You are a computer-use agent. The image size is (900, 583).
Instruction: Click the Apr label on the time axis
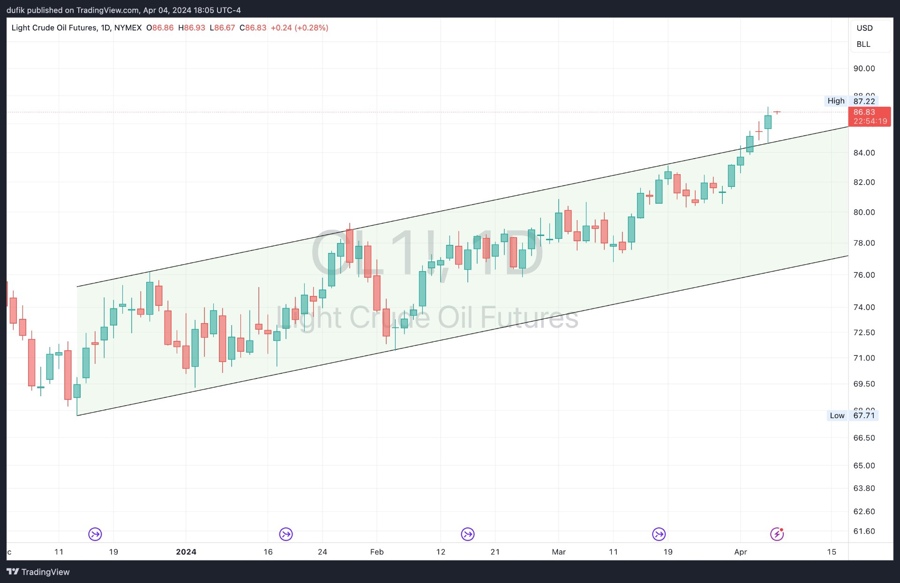[740, 552]
